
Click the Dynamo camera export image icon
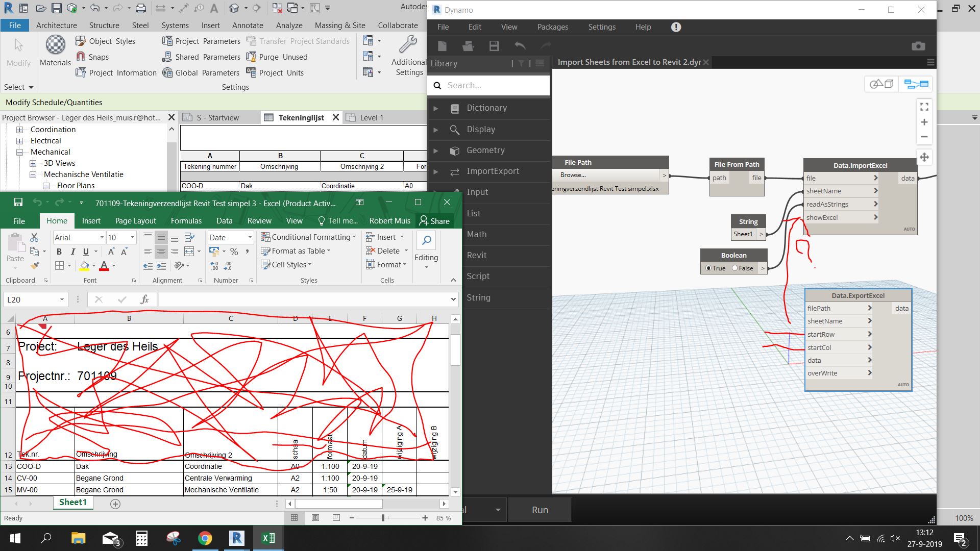click(918, 46)
